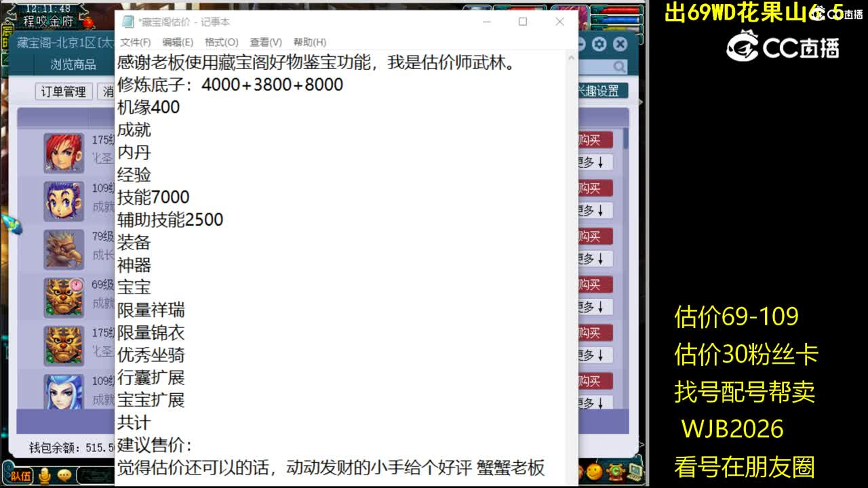Select the blue-haired 109级 character avatar
The image size is (868, 488).
pyautogui.click(x=64, y=201)
